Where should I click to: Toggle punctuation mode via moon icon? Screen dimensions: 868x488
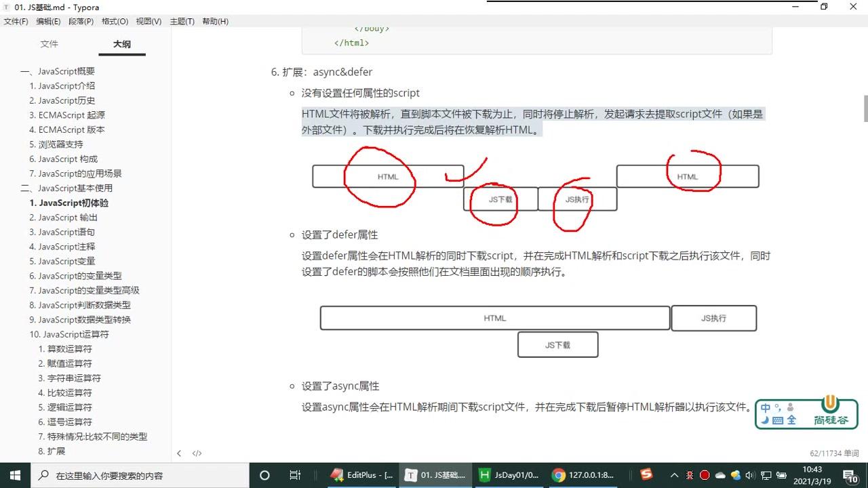point(765,420)
